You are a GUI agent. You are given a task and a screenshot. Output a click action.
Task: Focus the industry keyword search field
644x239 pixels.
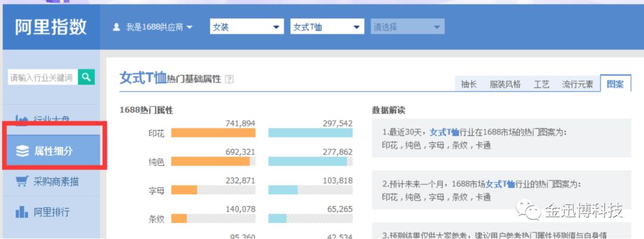tap(43, 77)
